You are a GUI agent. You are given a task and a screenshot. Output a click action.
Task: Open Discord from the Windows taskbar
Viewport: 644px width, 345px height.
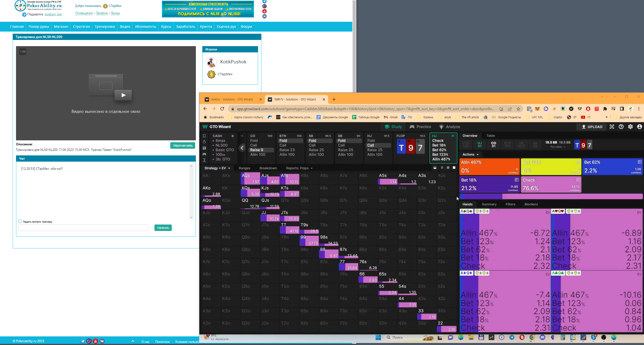tap(542, 338)
